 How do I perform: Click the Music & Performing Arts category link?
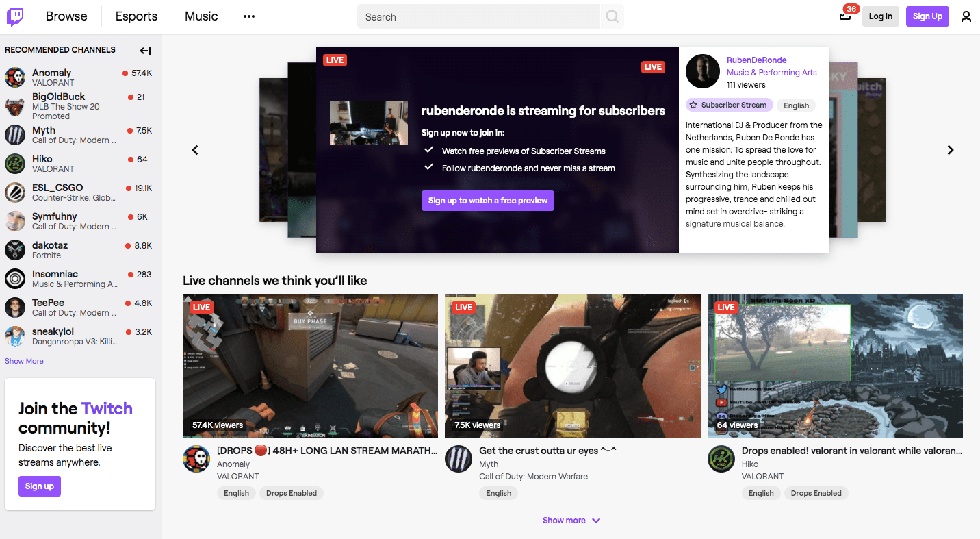(771, 73)
